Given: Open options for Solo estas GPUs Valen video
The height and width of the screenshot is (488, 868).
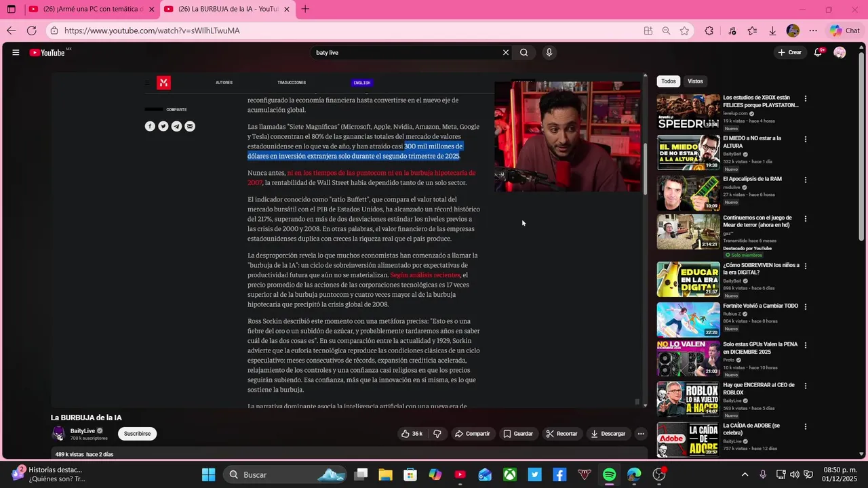Looking at the screenshot, I should 806,345.
